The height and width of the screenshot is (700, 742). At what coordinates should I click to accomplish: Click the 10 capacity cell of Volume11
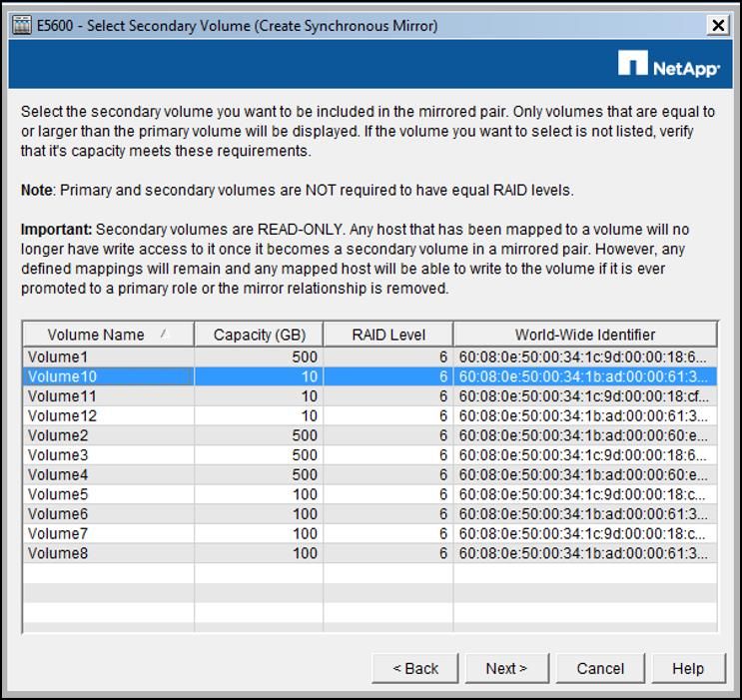pos(259,396)
